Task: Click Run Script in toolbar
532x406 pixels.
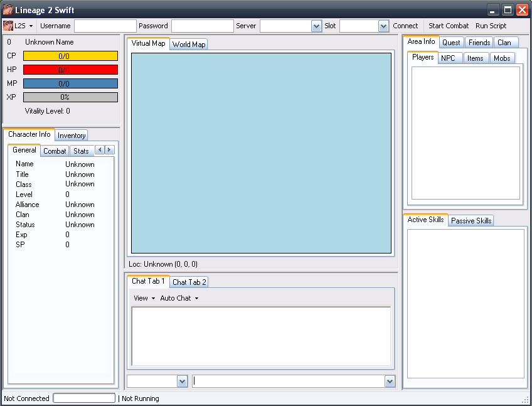Action: click(x=491, y=26)
